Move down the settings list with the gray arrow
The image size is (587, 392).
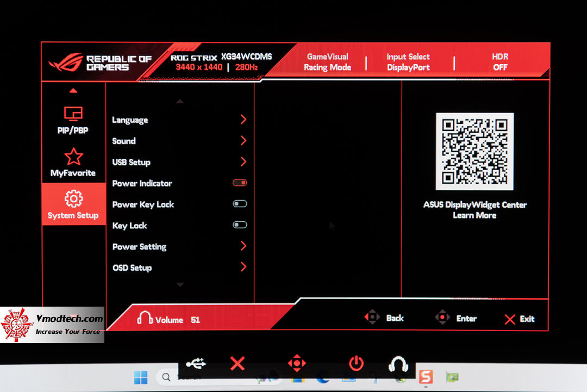[180, 285]
